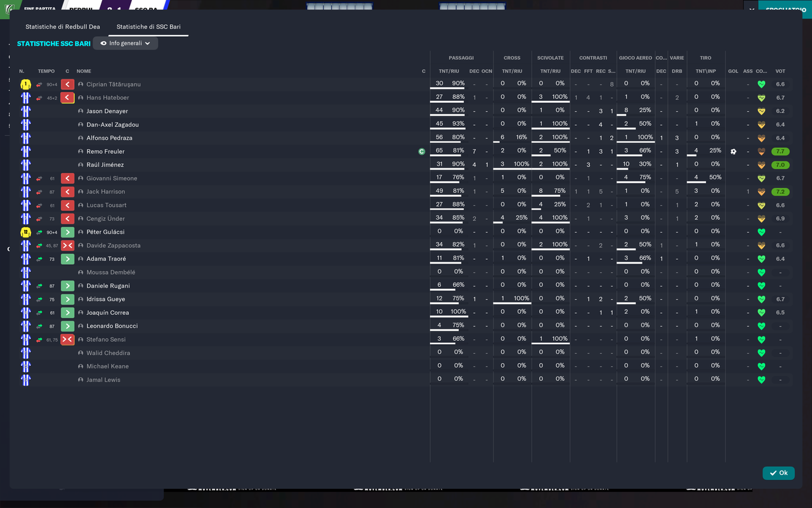Sort by the ASS column header
Image resolution: width=812 pixels, height=508 pixels.
pos(748,71)
